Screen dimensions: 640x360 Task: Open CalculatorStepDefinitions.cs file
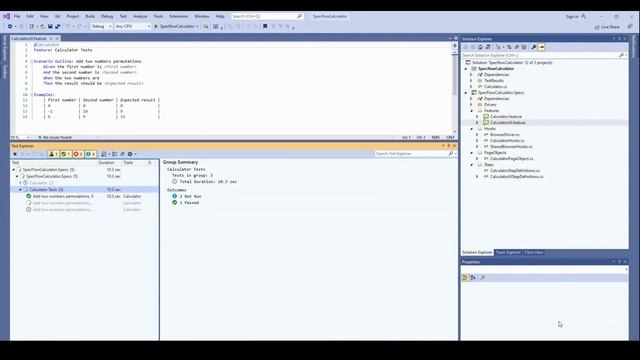pos(515,171)
